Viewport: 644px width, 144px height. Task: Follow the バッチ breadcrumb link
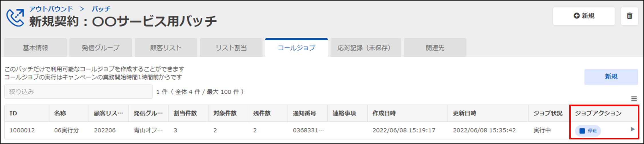[101, 9]
